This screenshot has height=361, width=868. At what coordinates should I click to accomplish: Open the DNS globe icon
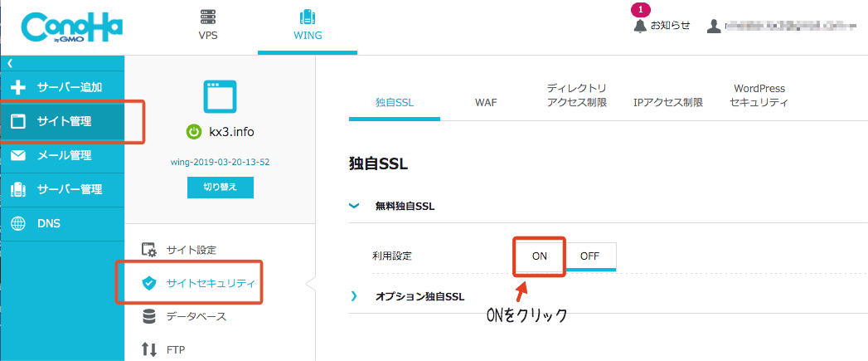coord(19,223)
